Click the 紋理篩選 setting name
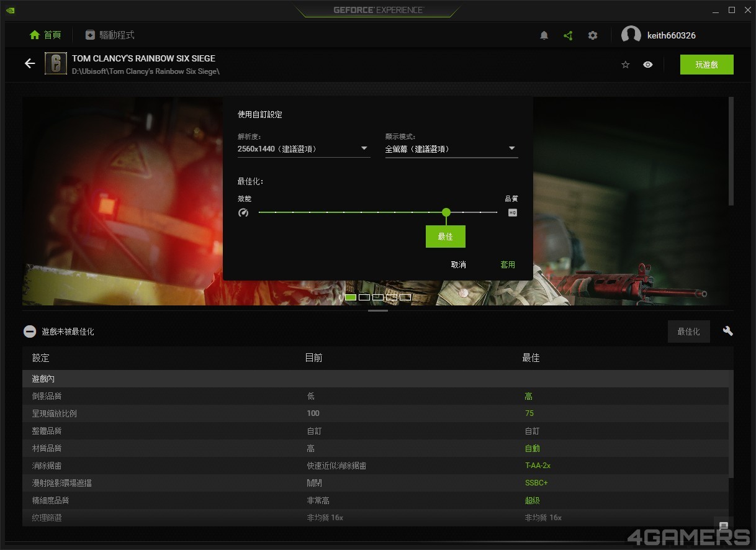The image size is (756, 550). pos(47,518)
